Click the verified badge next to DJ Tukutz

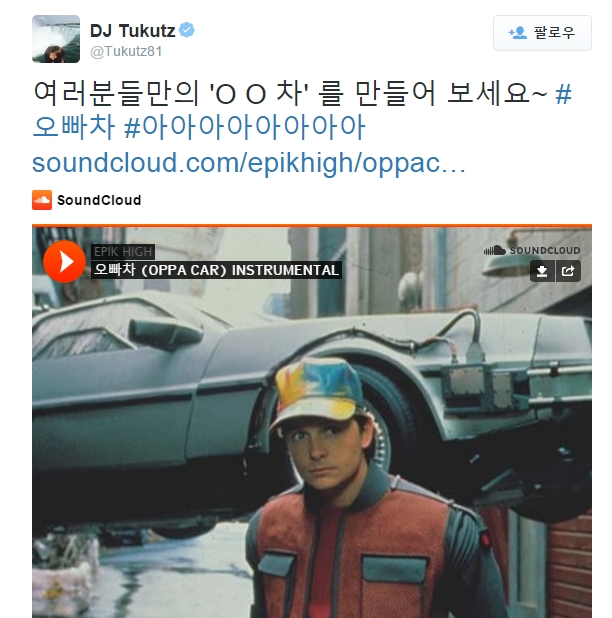coord(187,30)
